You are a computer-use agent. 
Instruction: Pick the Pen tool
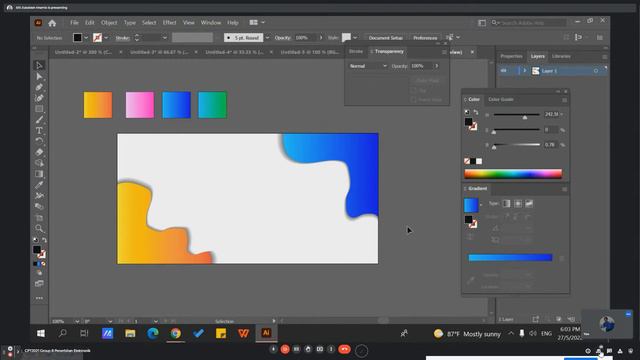[x=39, y=87]
